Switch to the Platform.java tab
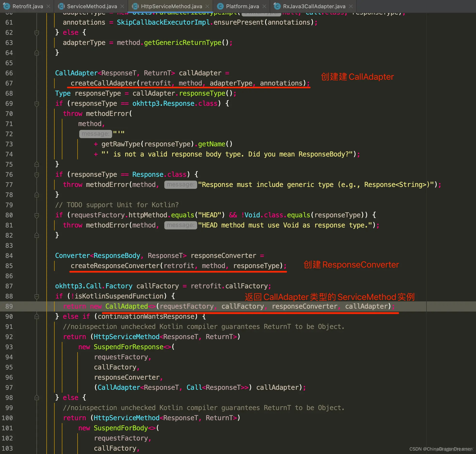Viewport: 476px width, 454px height. 242,6
